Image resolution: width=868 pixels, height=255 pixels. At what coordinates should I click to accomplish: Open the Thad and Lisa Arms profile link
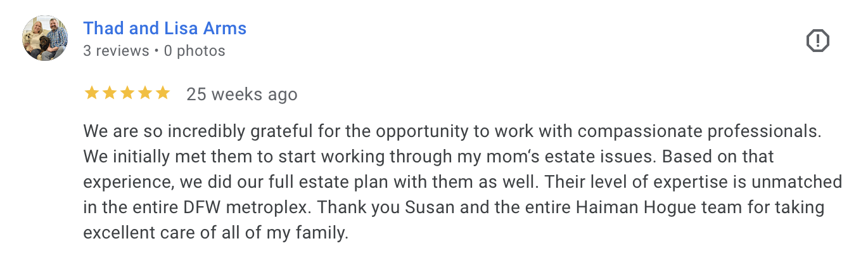(x=165, y=29)
